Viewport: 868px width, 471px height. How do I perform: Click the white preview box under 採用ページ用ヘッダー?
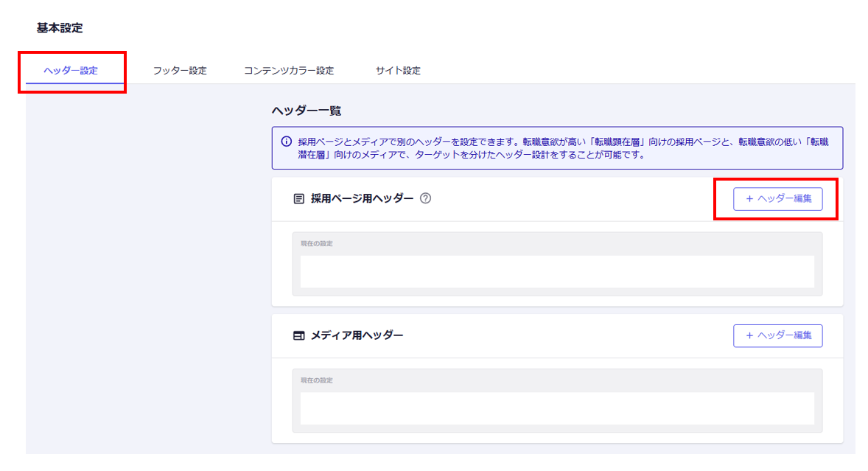pyautogui.click(x=557, y=272)
